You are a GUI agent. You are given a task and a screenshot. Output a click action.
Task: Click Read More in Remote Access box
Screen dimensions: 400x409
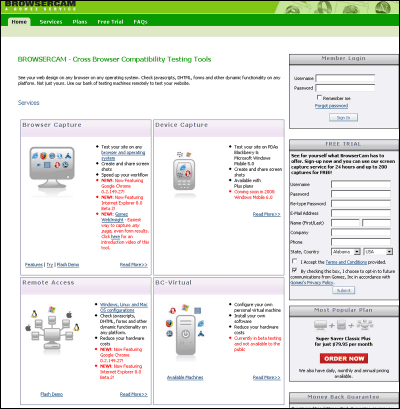(x=134, y=394)
